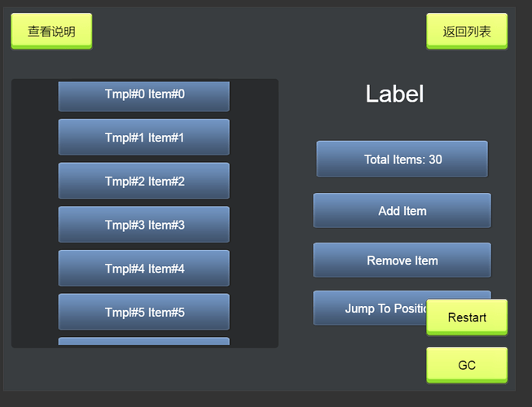The width and height of the screenshot is (532, 407).
Task: Select list entry Tmpl#3 Item#3
Action: pyautogui.click(x=143, y=225)
